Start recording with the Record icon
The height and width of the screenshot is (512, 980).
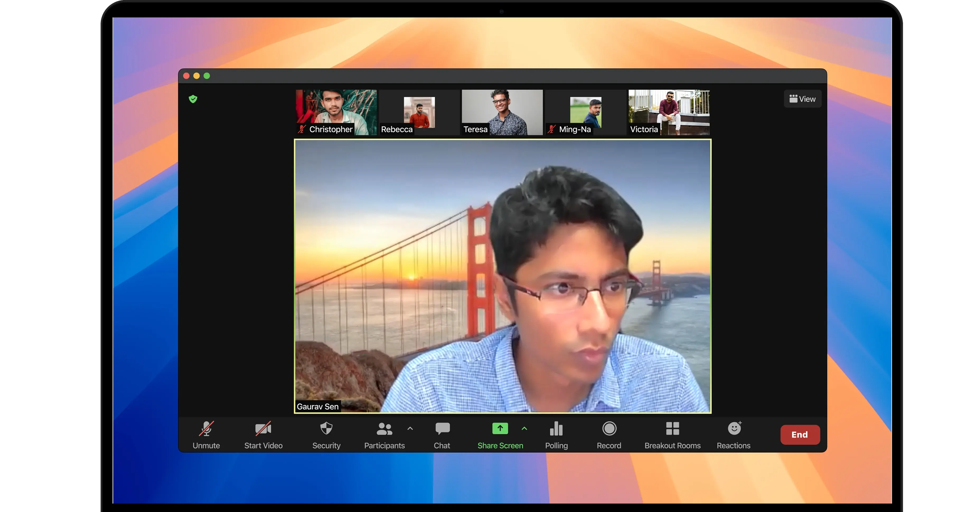[609, 429]
